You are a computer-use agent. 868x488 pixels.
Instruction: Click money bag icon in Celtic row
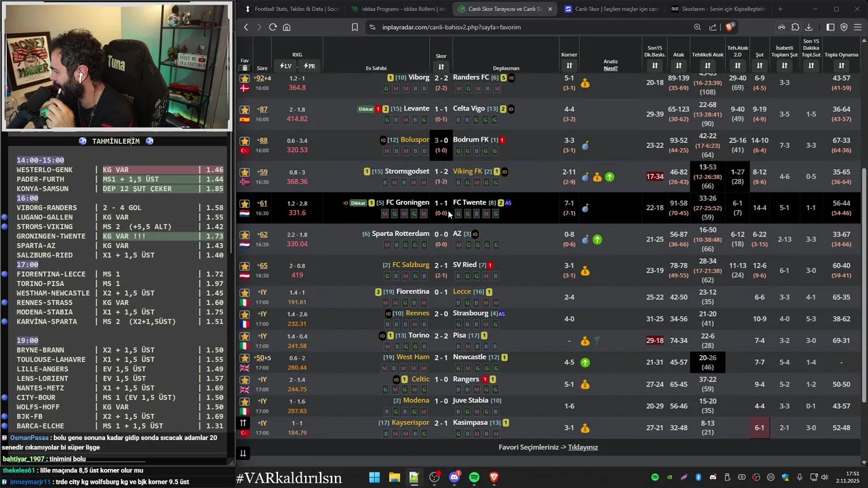[x=585, y=384]
